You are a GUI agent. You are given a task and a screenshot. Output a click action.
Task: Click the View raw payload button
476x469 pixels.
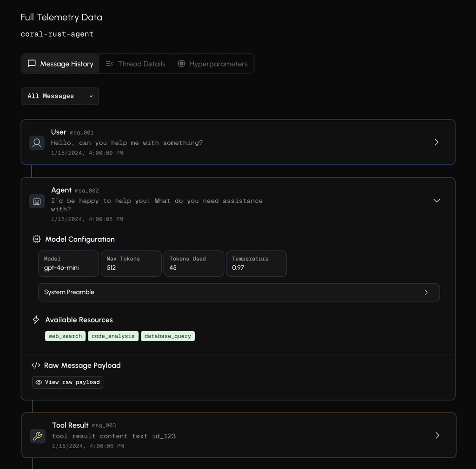pos(67,382)
